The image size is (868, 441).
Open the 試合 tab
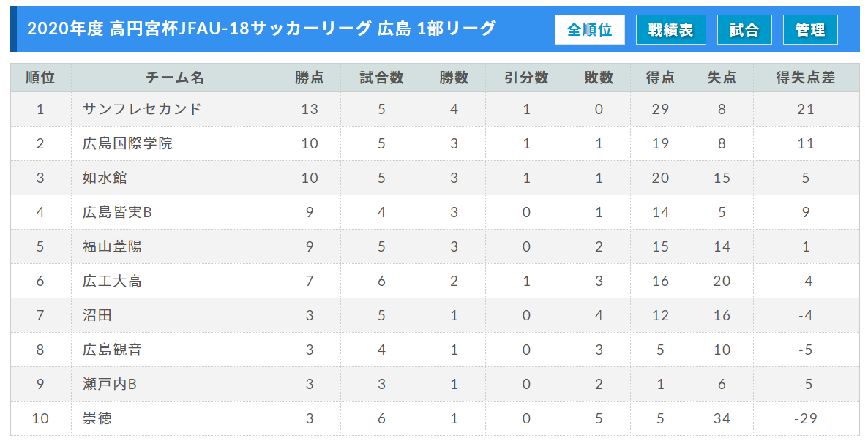tap(744, 29)
